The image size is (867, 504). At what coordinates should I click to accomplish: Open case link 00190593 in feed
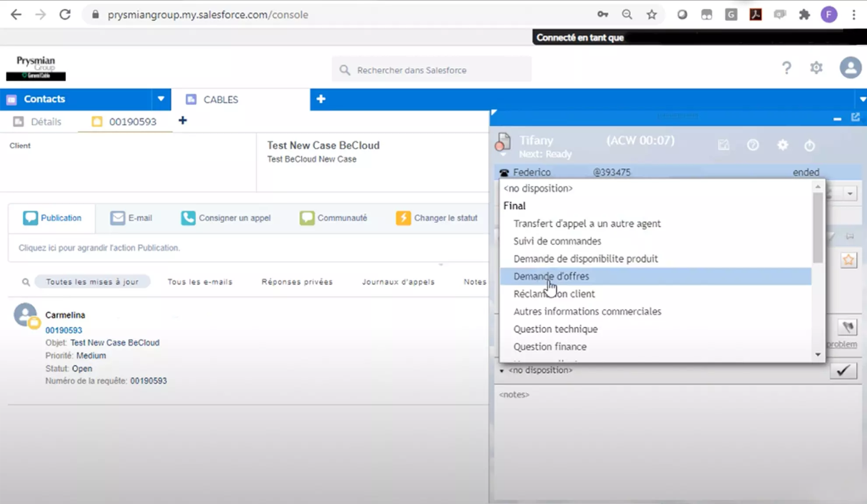coord(63,330)
